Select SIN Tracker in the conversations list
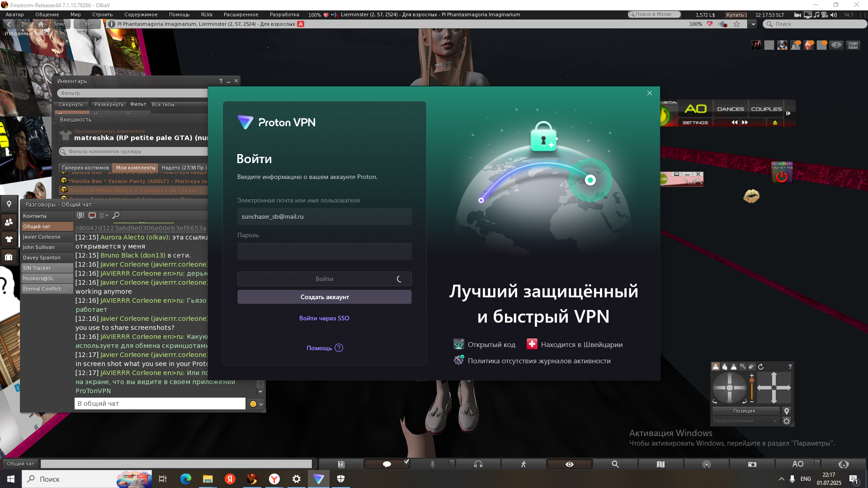Viewport: 868px width, 488px height. [47, 268]
